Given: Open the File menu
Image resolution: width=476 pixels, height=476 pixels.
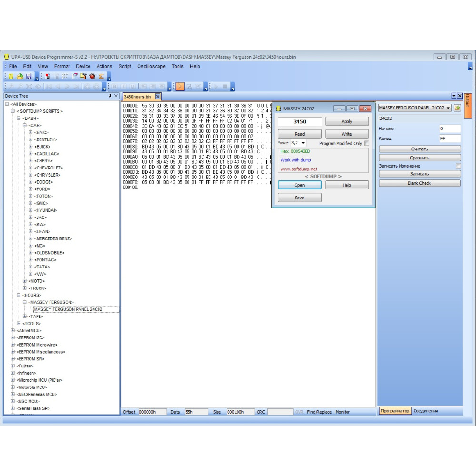Looking at the screenshot, I should (x=13, y=66).
